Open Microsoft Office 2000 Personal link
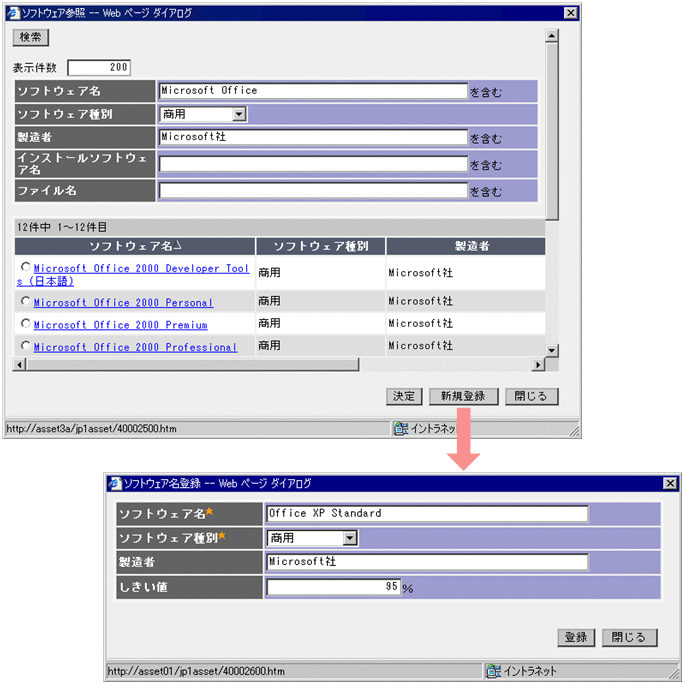685x685 pixels. (123, 302)
